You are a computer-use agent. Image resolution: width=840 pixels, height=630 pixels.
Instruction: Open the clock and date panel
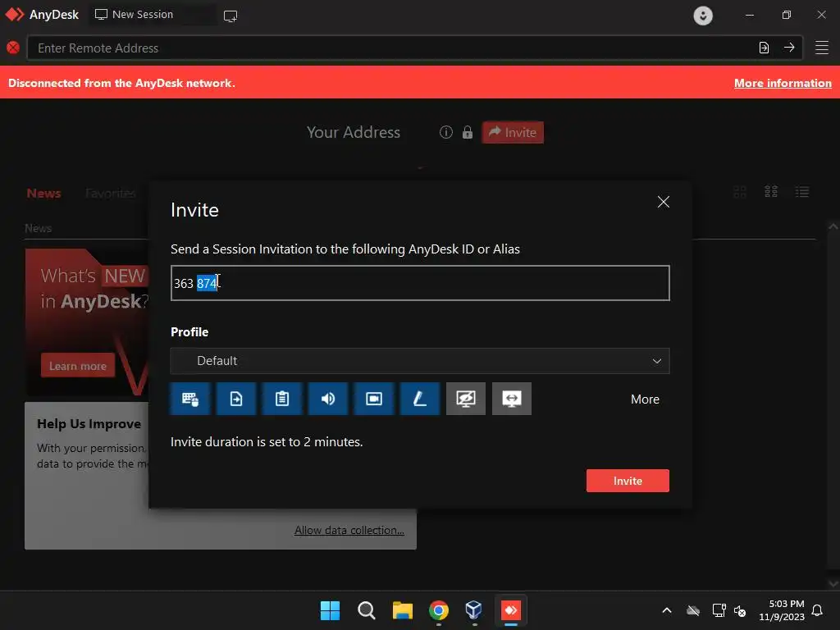(x=782, y=610)
